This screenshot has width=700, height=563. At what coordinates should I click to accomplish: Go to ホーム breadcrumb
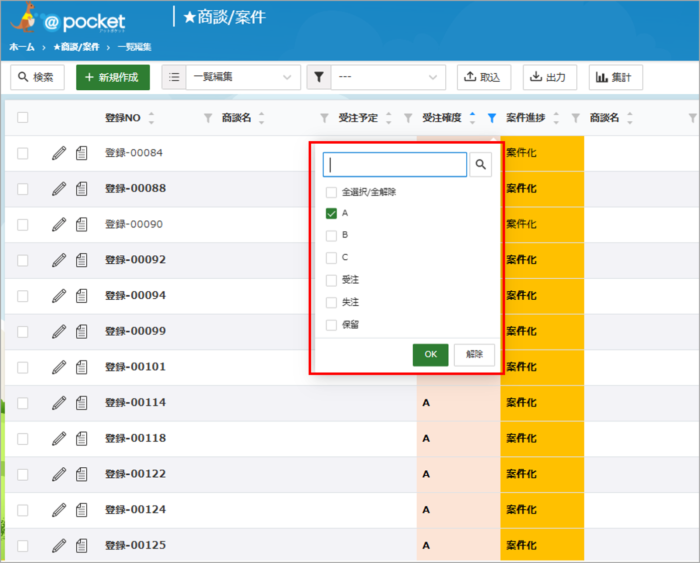click(x=22, y=47)
